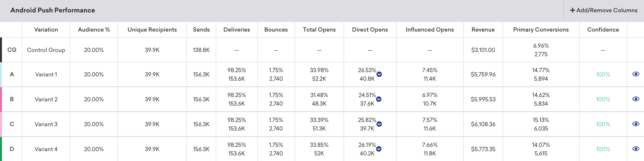The image size is (644, 161).
Task: Click the eye icon for Variant 1
Action: click(635, 74)
